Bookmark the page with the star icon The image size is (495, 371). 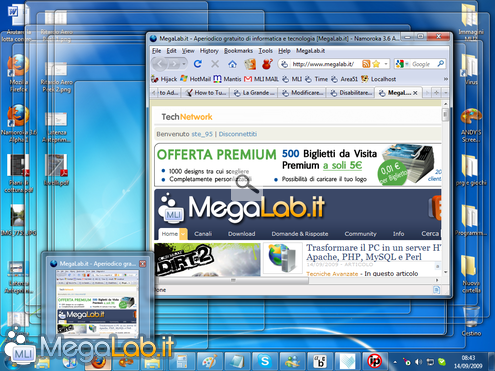tap(376, 64)
